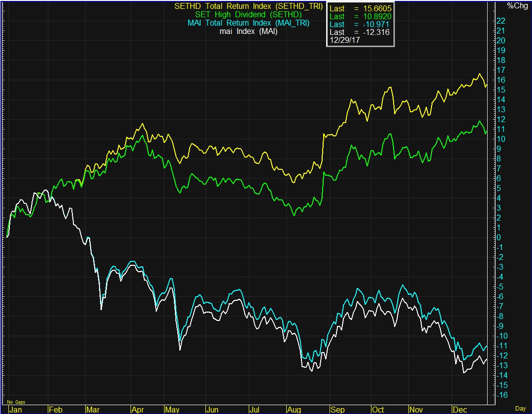Switch the %Chg axis scale mode
The height and width of the screenshot is (414, 532).
tap(517, 5)
